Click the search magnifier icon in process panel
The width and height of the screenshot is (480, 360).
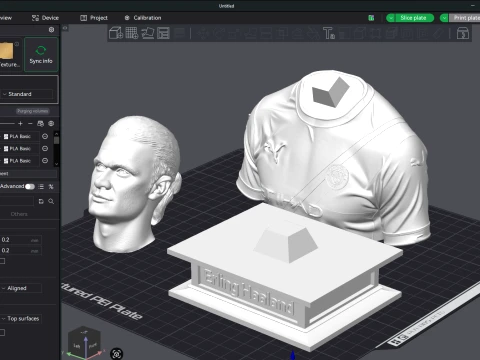click(x=51, y=201)
